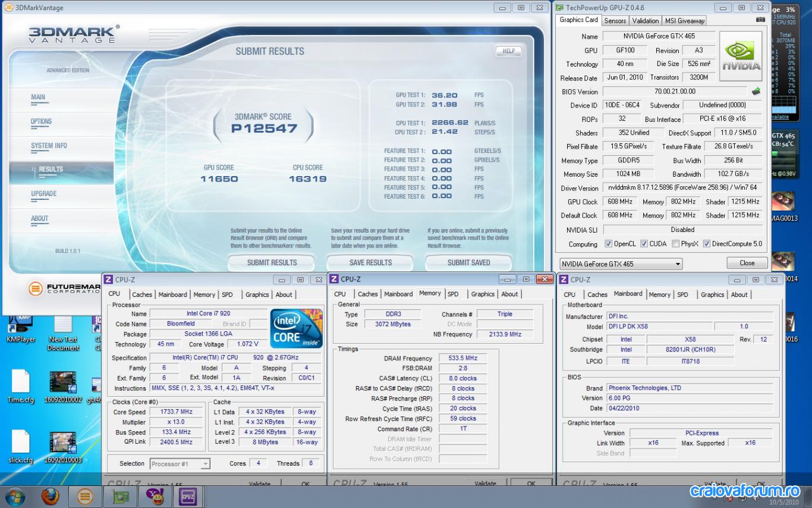
Task: Click Validate button in middle CPU-Z window
Action: 486,483
